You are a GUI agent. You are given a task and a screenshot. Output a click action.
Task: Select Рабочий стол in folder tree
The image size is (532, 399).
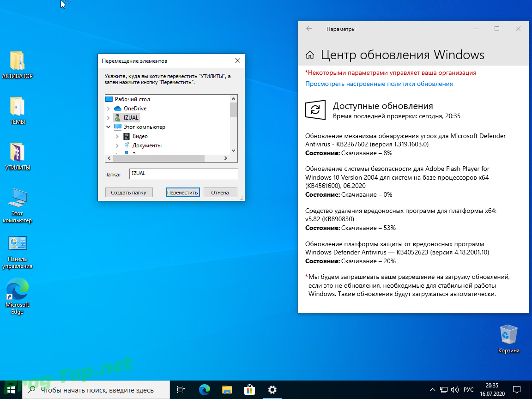pyautogui.click(x=132, y=99)
